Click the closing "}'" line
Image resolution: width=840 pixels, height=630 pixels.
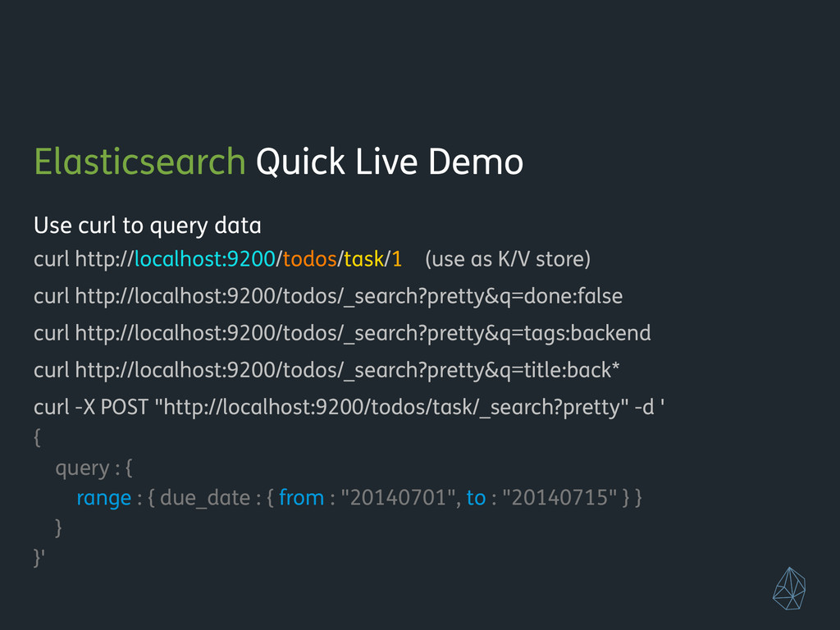pos(39,558)
